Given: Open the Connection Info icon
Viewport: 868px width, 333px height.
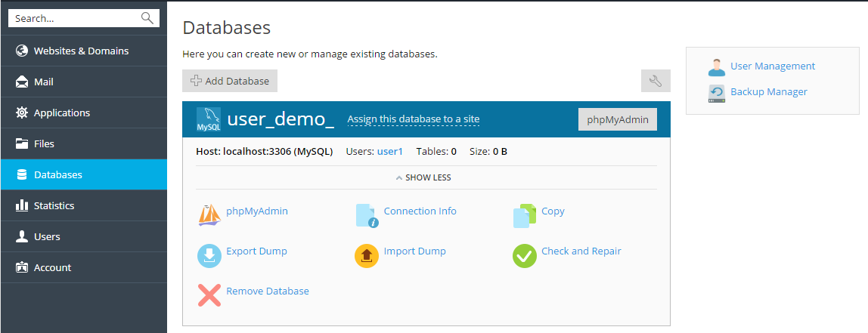Looking at the screenshot, I should (x=367, y=215).
